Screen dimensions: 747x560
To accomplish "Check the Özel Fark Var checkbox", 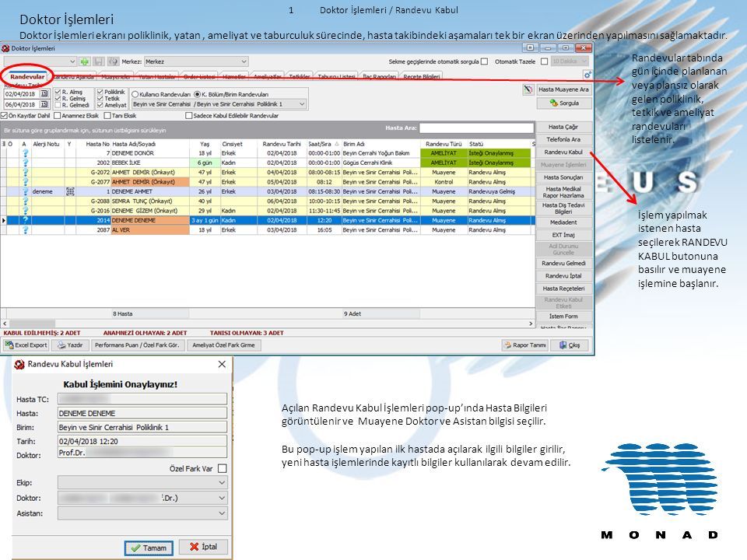I will click(x=222, y=468).
